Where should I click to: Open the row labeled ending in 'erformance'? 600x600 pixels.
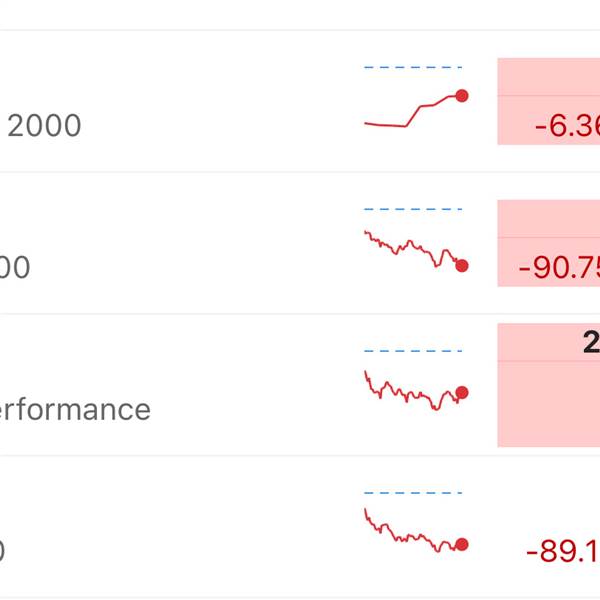tap(300, 385)
